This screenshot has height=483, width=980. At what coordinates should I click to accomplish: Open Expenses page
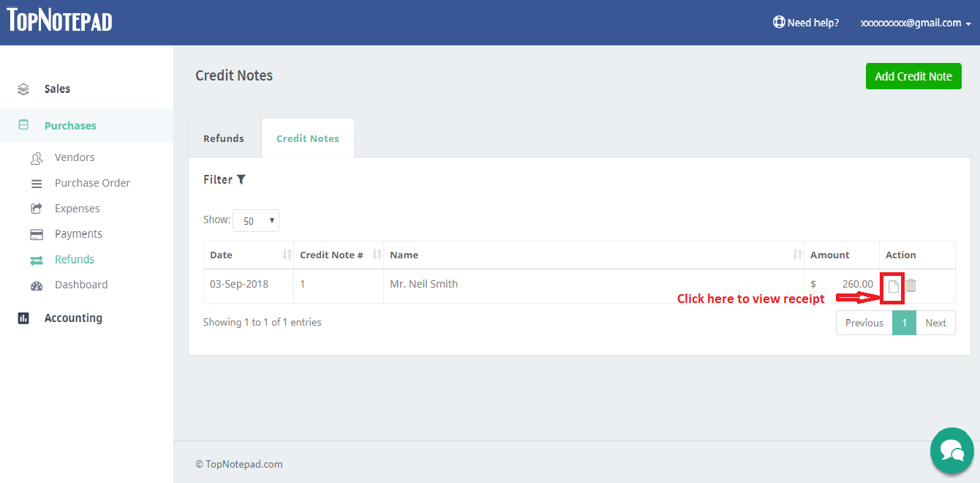77,209
